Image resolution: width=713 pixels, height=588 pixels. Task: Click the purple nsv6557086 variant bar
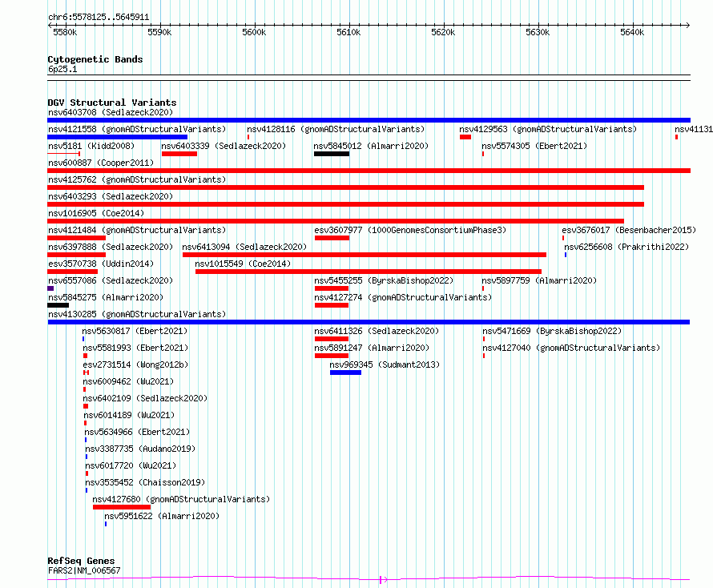50,288
